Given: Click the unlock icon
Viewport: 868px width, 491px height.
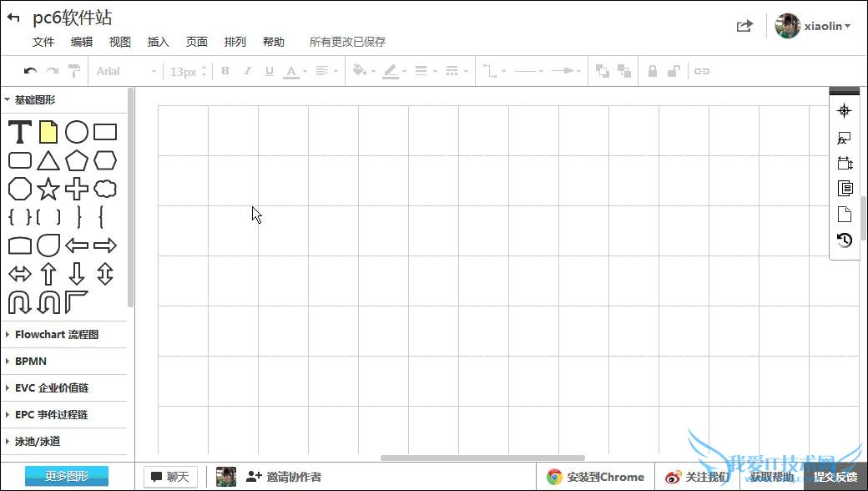Looking at the screenshot, I should [674, 71].
